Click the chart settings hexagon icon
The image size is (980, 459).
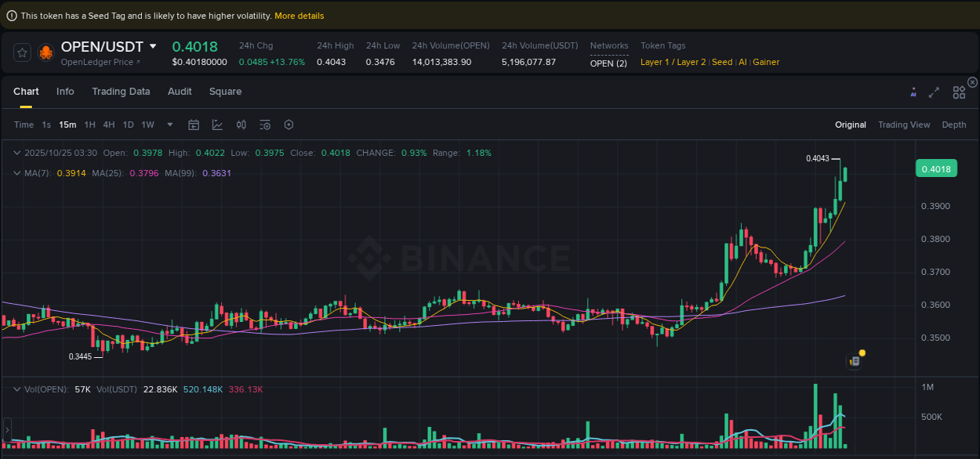click(289, 124)
